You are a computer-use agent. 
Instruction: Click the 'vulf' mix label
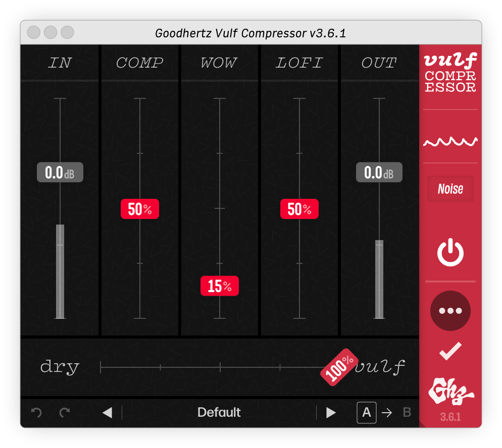coord(380,366)
